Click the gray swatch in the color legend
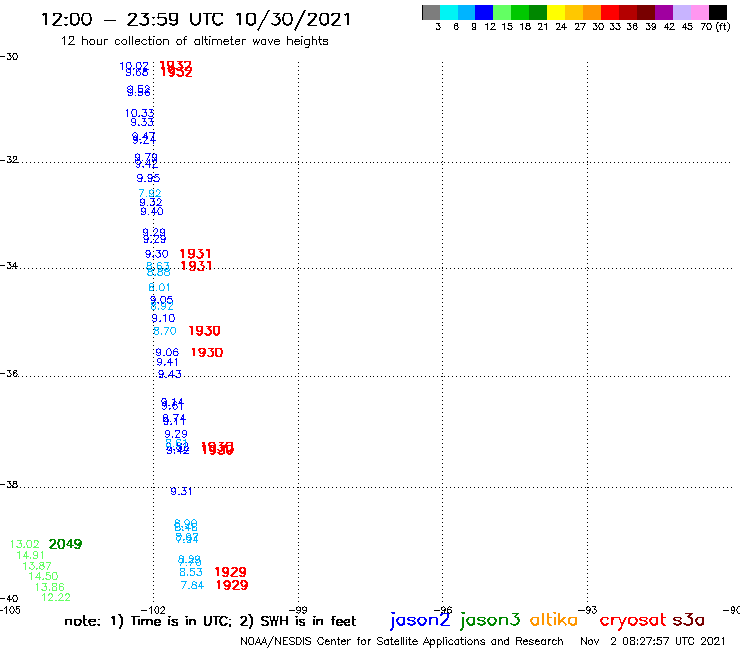 (x=431, y=12)
